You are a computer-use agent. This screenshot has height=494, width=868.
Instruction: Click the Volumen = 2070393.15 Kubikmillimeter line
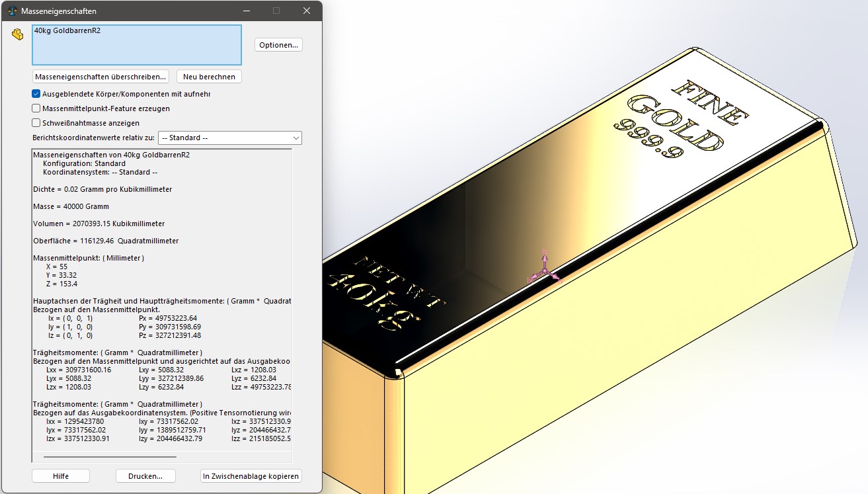coord(99,224)
